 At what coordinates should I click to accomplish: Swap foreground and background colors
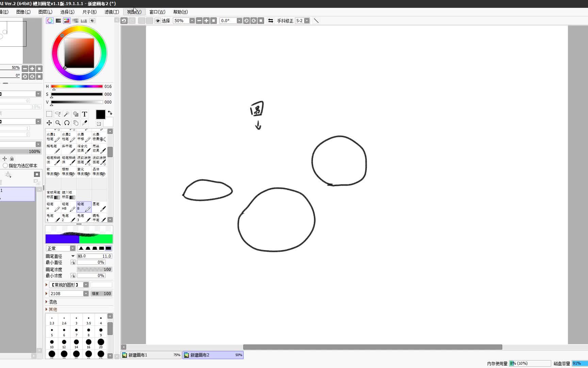pyautogui.click(x=110, y=113)
